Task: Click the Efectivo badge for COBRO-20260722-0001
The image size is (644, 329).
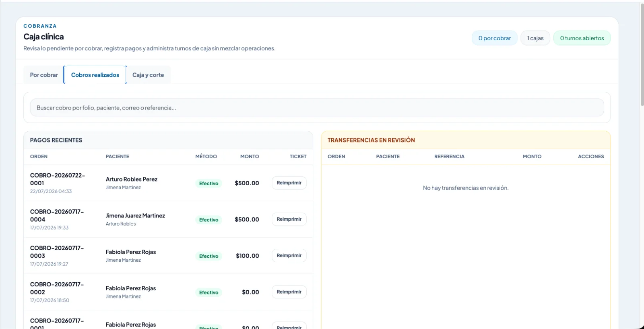Action: coord(208,183)
